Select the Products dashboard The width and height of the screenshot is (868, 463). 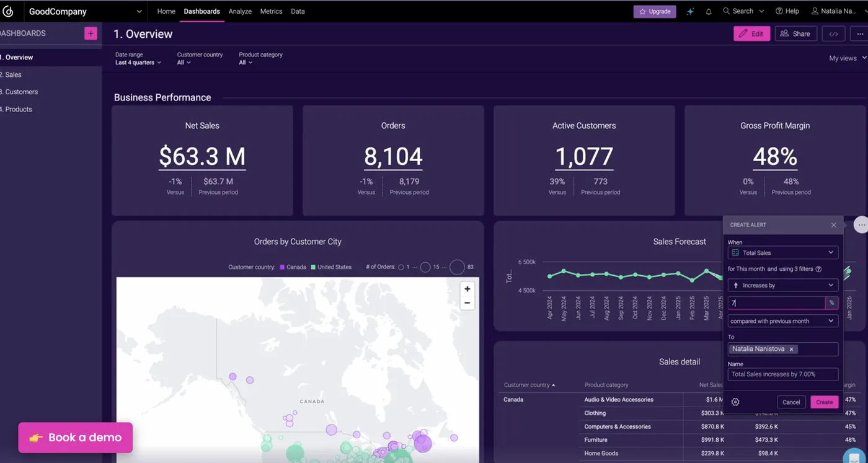(x=51, y=109)
